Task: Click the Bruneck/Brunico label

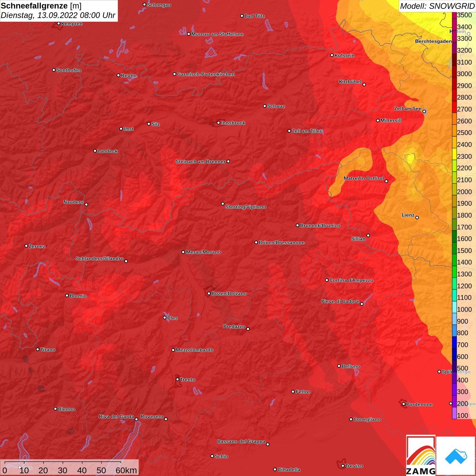Action: pyautogui.click(x=320, y=225)
